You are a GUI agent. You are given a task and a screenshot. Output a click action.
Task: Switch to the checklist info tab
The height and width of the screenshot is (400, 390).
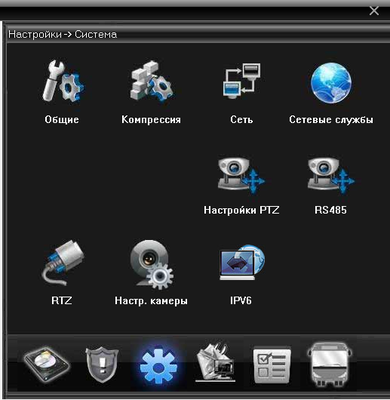pos(272,366)
